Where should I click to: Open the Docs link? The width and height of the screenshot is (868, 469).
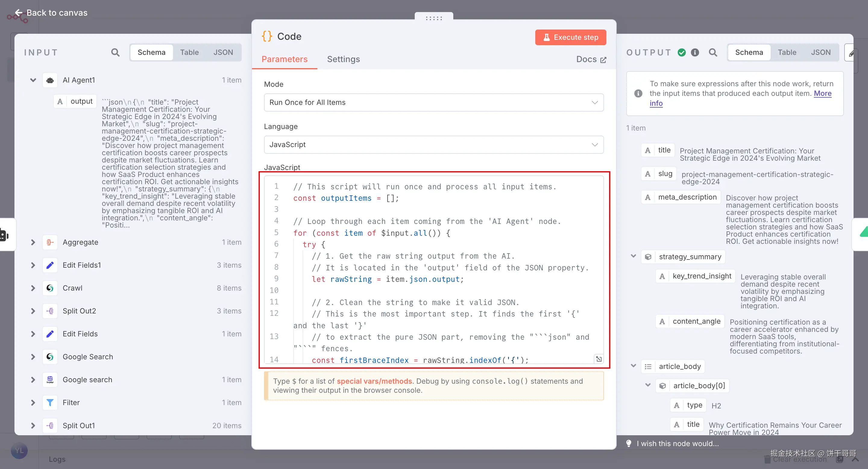tap(591, 59)
